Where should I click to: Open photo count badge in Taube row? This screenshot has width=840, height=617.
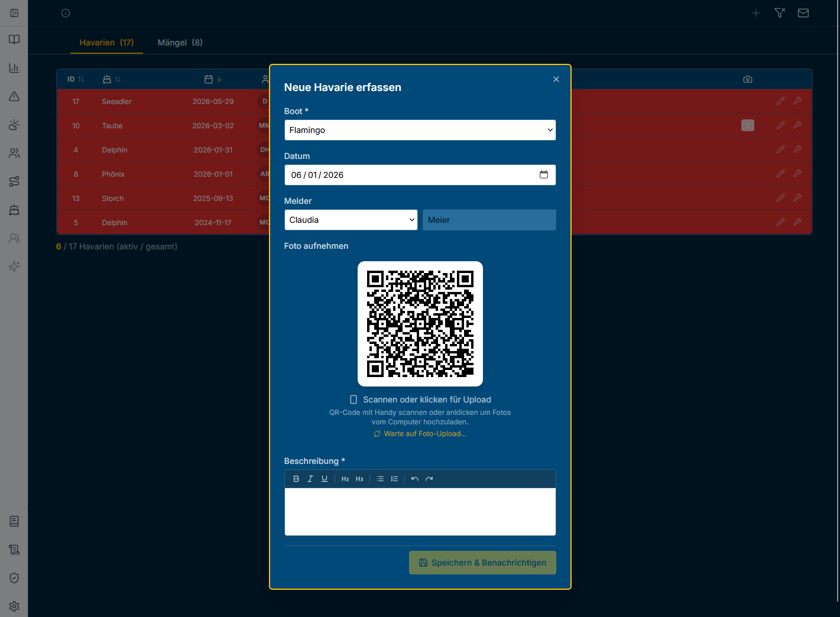point(747,125)
